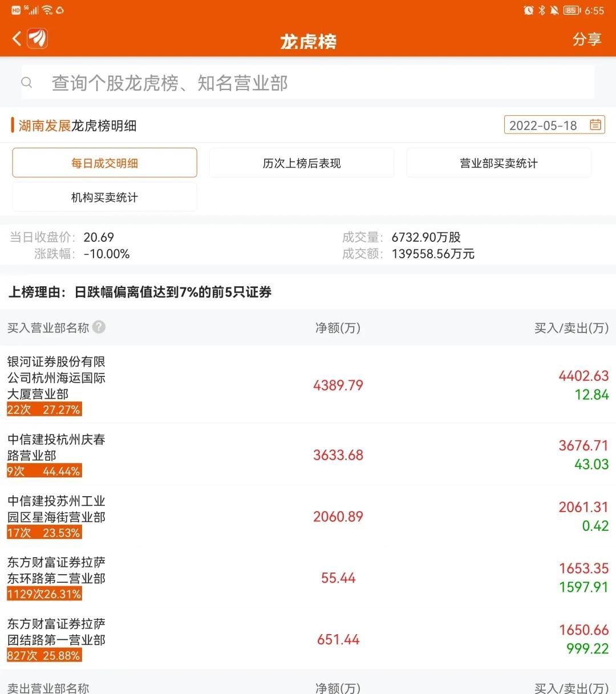Tap turnover value 139558.56万元
Viewport: 616px width, 694px height.
tap(433, 254)
